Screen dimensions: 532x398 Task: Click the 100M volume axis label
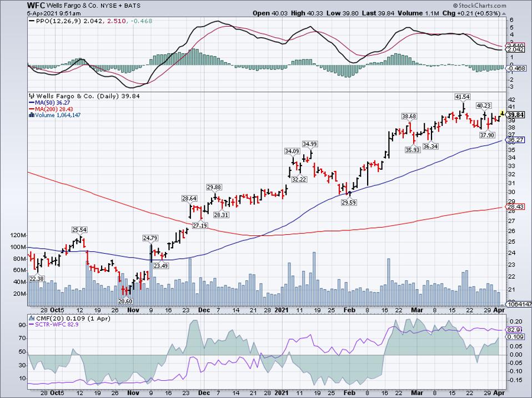coord(18,247)
